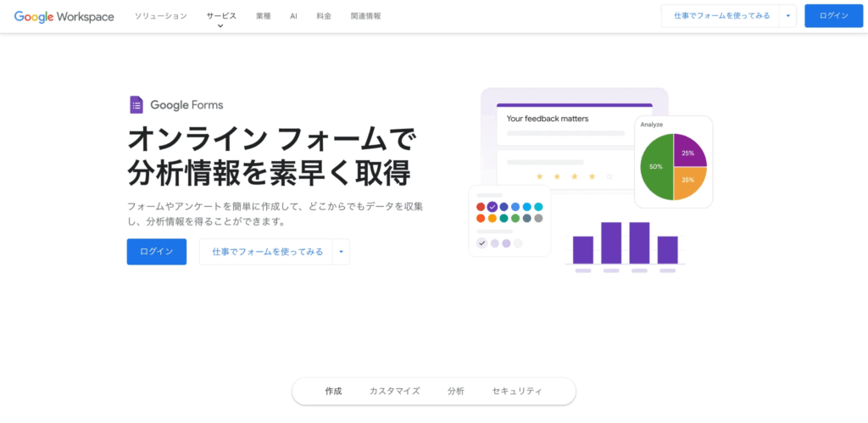Select the cyan color swatch

pos(538,207)
